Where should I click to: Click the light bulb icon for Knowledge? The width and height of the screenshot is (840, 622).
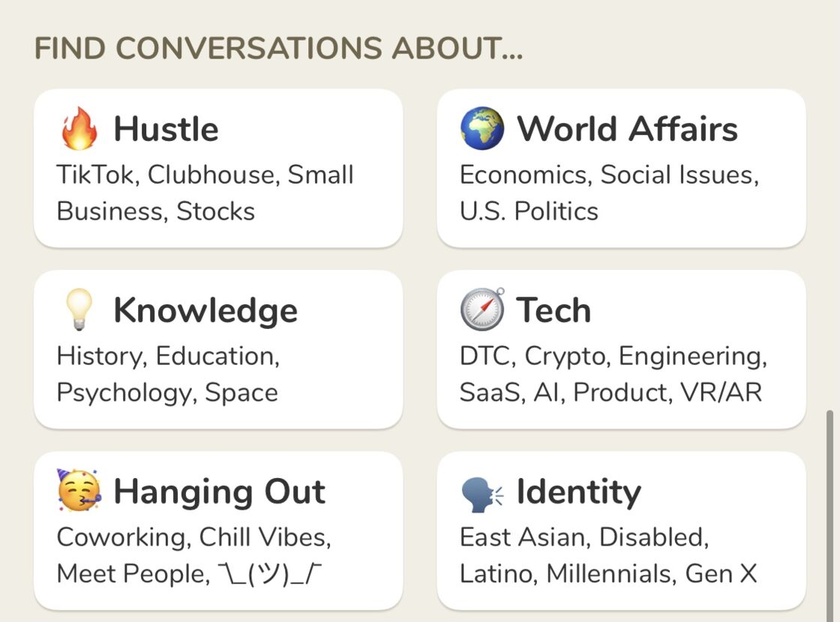pos(79,310)
